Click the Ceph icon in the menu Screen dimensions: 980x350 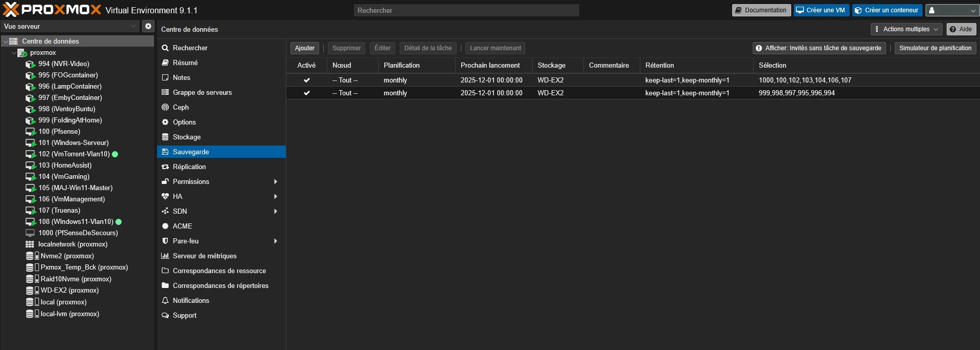165,108
